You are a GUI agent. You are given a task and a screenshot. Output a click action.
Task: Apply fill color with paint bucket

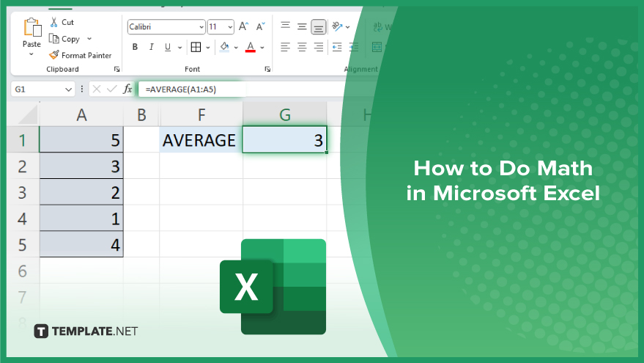click(224, 47)
